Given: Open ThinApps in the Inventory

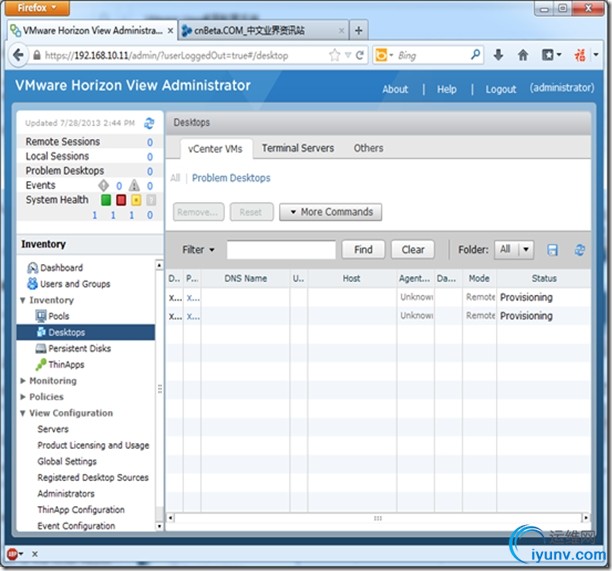Looking at the screenshot, I should [60, 365].
